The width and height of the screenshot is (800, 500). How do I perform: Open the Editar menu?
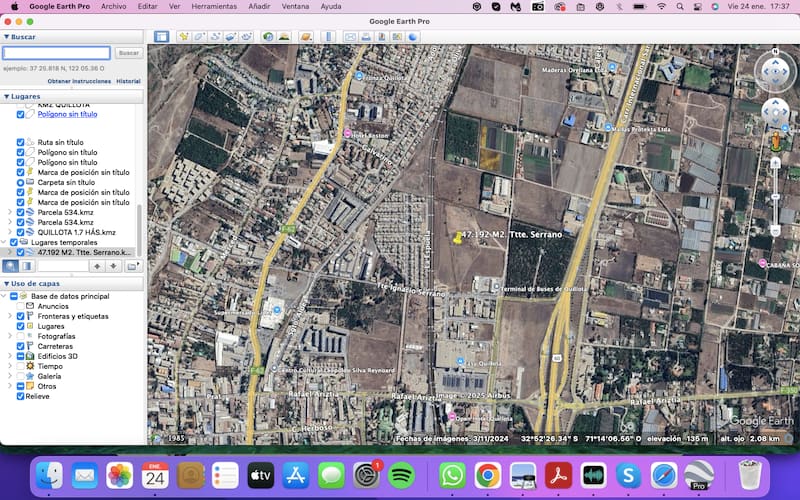[147, 7]
